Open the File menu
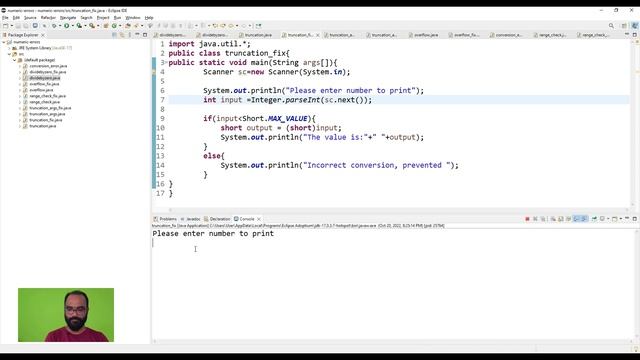The image size is (640, 360). tap(5, 18)
